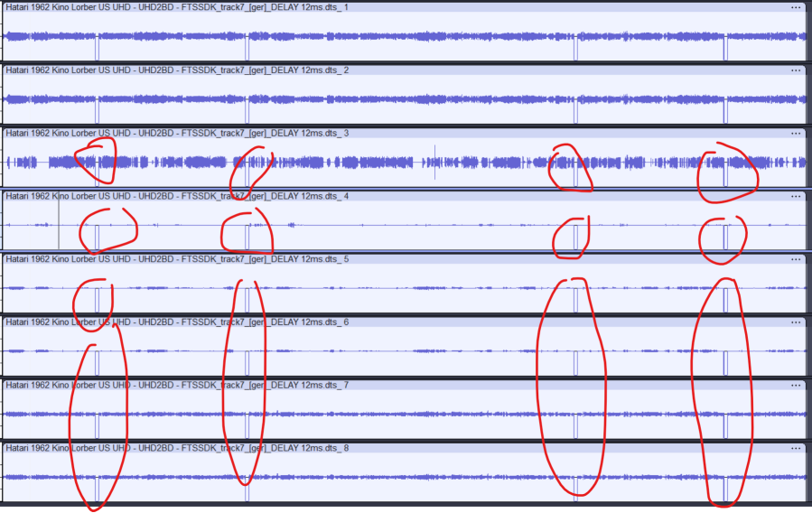Open the options menu of track 1
The height and width of the screenshot is (513, 812).
[796, 7]
